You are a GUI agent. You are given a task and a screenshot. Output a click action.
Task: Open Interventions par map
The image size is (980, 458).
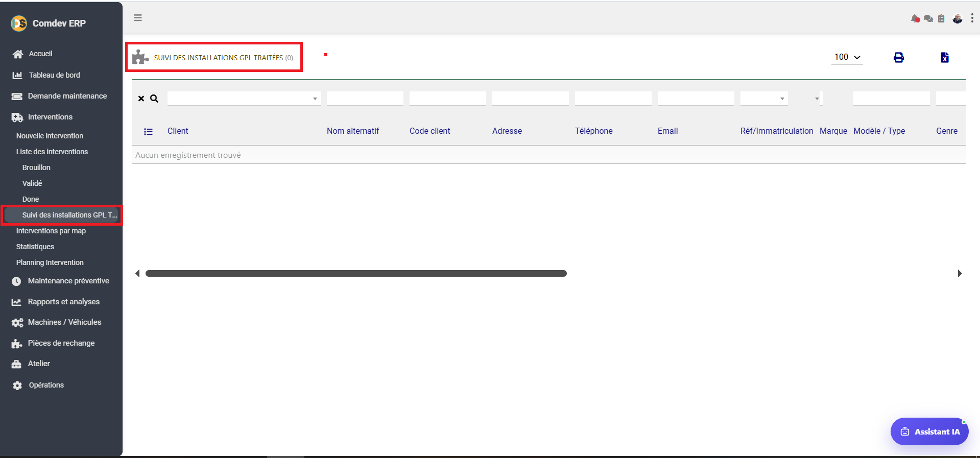coord(51,231)
